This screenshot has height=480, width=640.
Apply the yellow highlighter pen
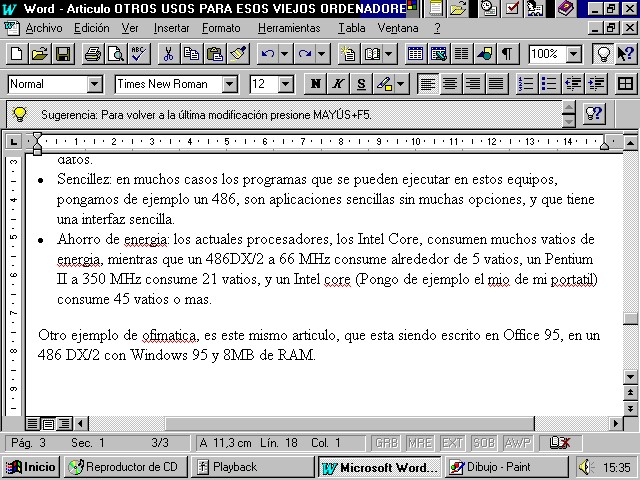point(384,84)
